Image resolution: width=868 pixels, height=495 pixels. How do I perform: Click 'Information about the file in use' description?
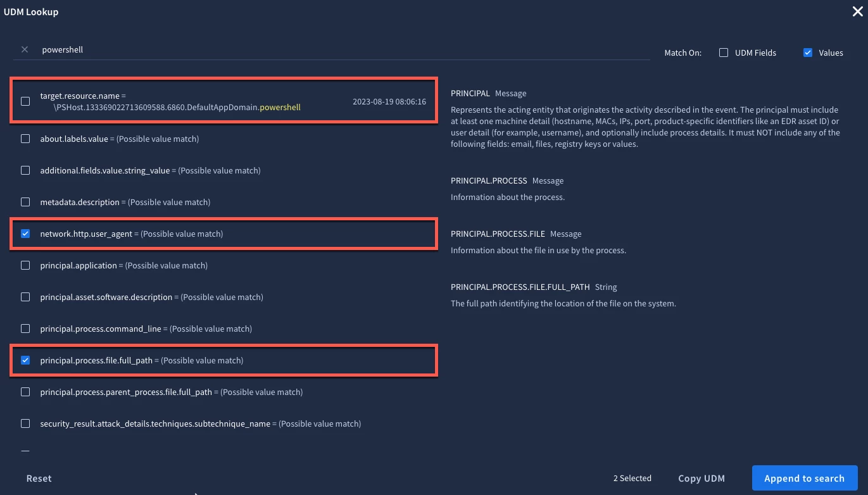pyautogui.click(x=538, y=250)
